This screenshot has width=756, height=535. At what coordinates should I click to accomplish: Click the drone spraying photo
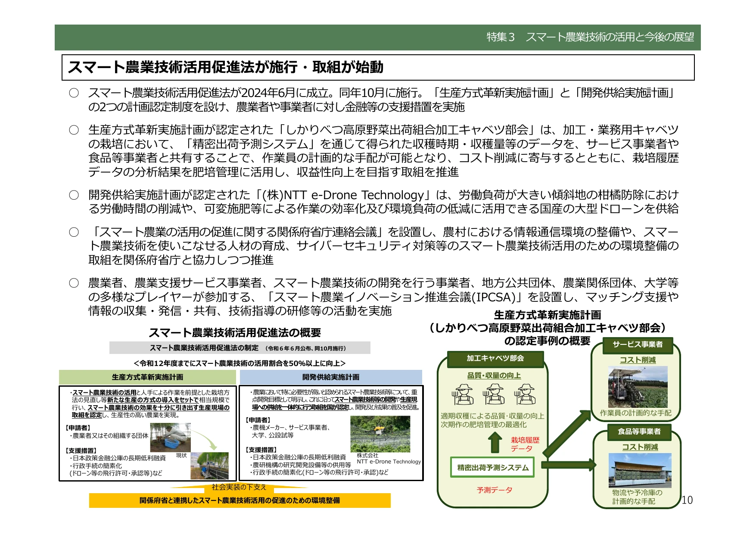coord(380,433)
